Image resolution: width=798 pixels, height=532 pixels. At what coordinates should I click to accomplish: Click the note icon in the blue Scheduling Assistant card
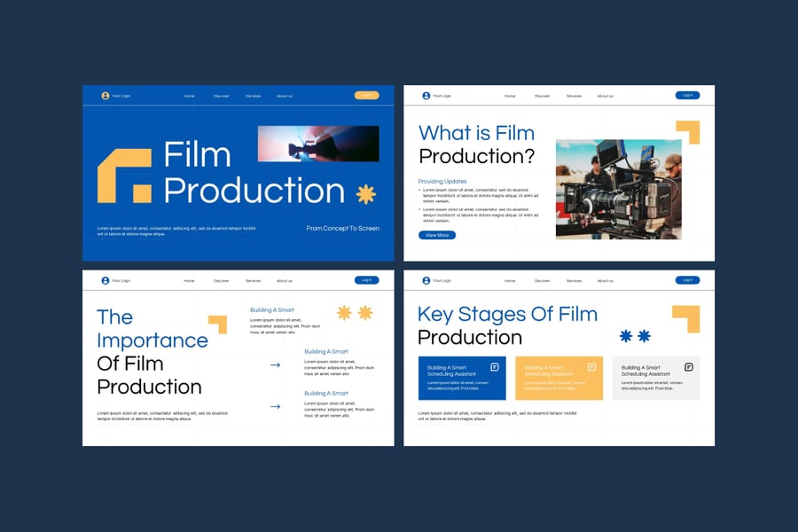pos(495,367)
